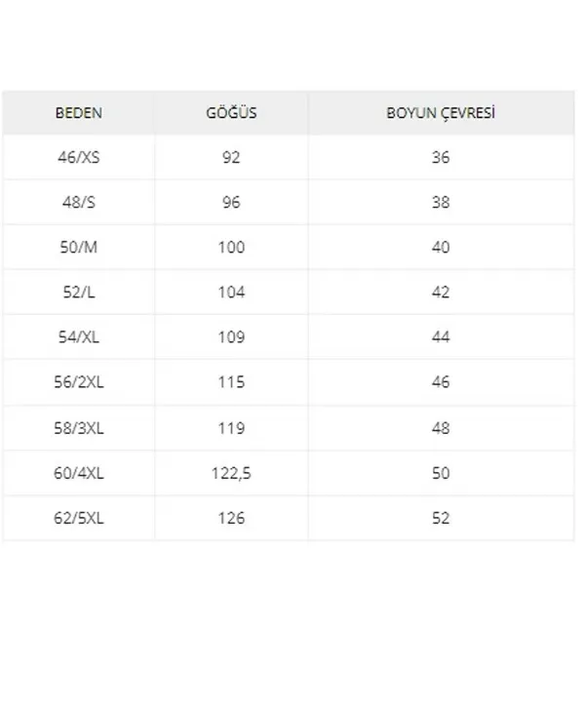Click the neck value 36
The image size is (588, 709).
441,157
